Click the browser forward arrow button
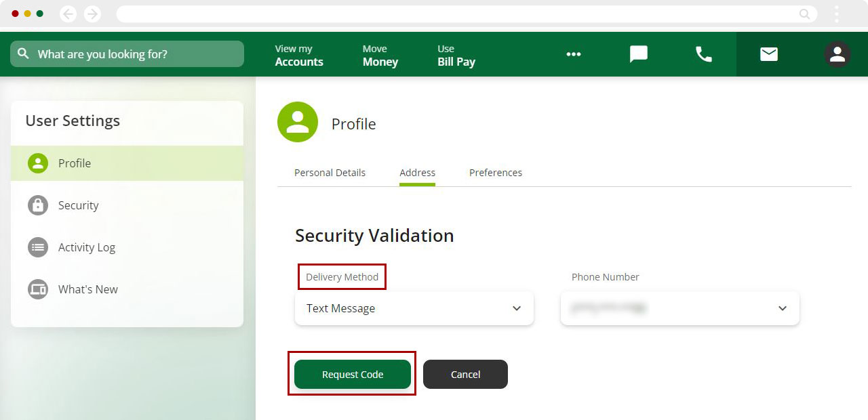868x420 pixels. coord(92,14)
